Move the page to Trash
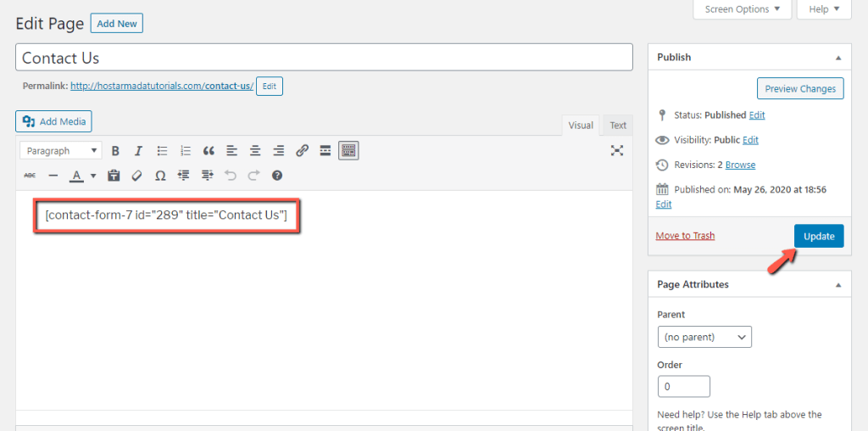Image resolution: width=868 pixels, height=431 pixels. (x=685, y=236)
